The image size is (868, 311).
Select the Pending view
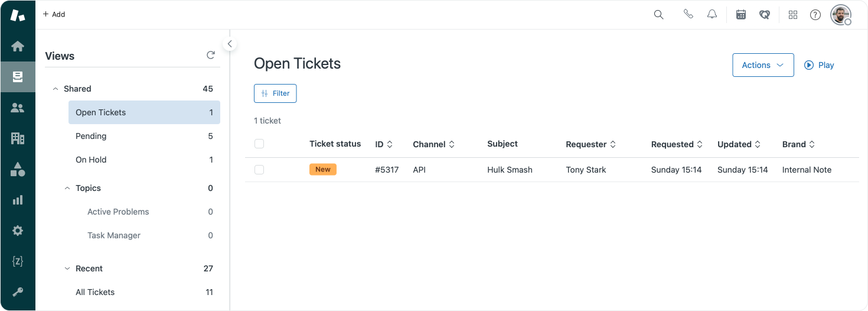pyautogui.click(x=91, y=136)
